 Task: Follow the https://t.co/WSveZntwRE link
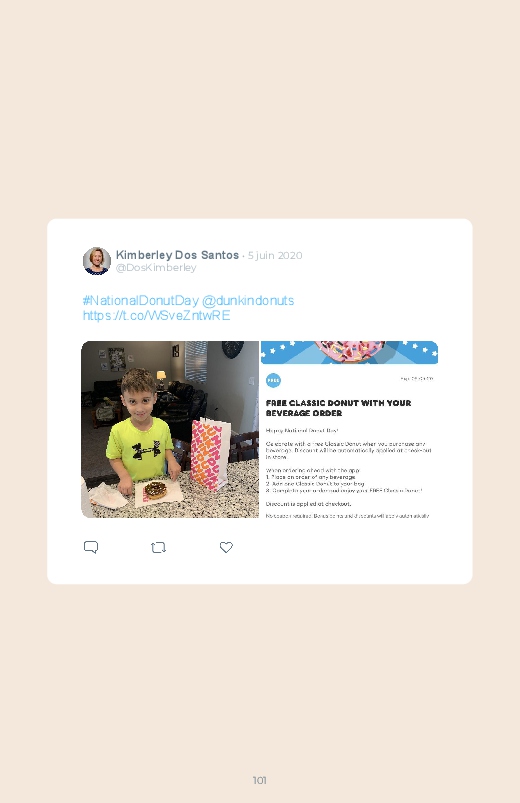pos(156,315)
